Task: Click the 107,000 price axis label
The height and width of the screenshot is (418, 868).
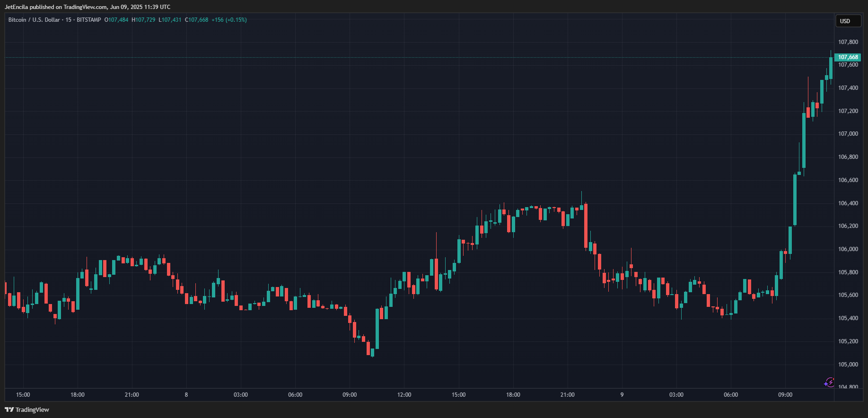Action: click(848, 134)
